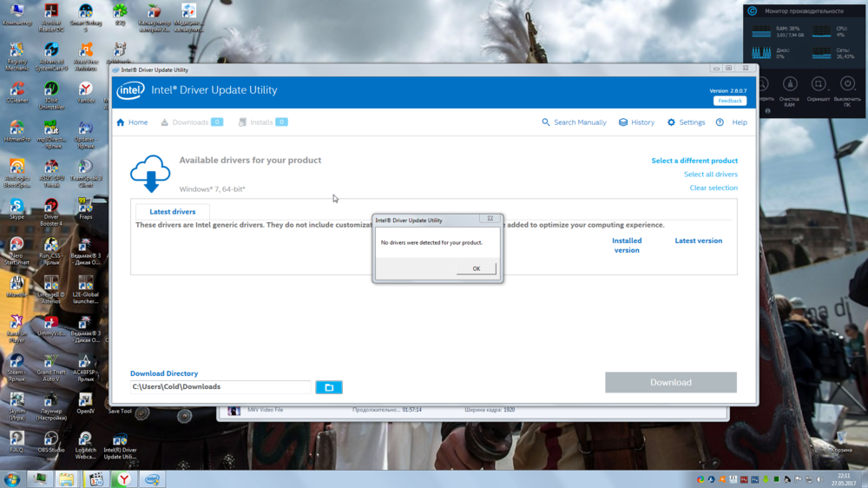The width and height of the screenshot is (868, 488).
Task: Open the download directory folder browser
Action: (x=329, y=387)
